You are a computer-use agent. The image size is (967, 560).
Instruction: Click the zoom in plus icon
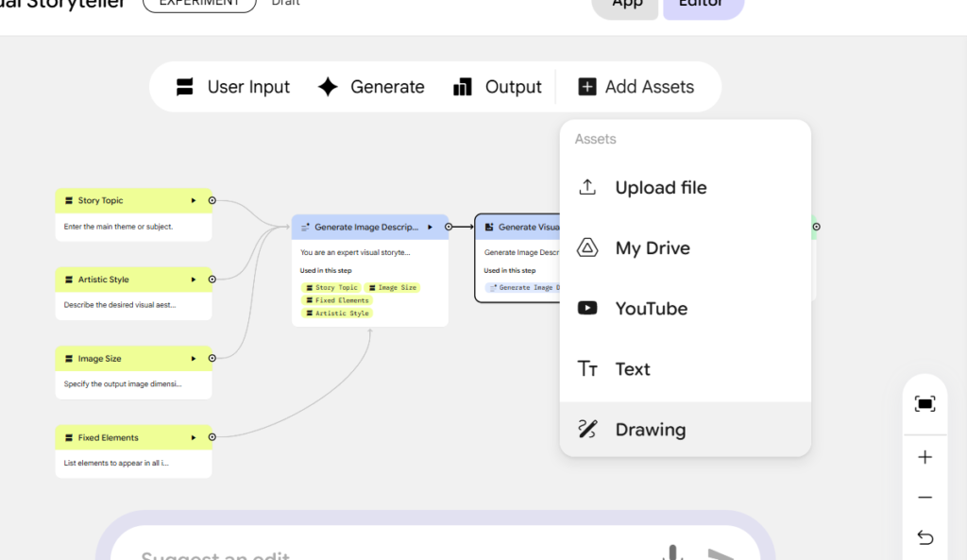(x=925, y=458)
